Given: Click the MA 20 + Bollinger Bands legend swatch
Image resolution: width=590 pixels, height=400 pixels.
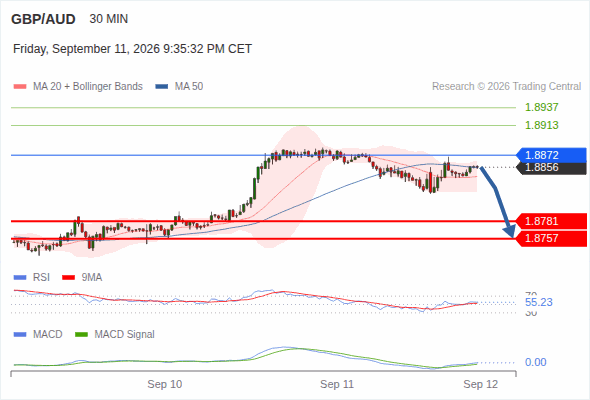Looking at the screenshot, I should [20, 87].
